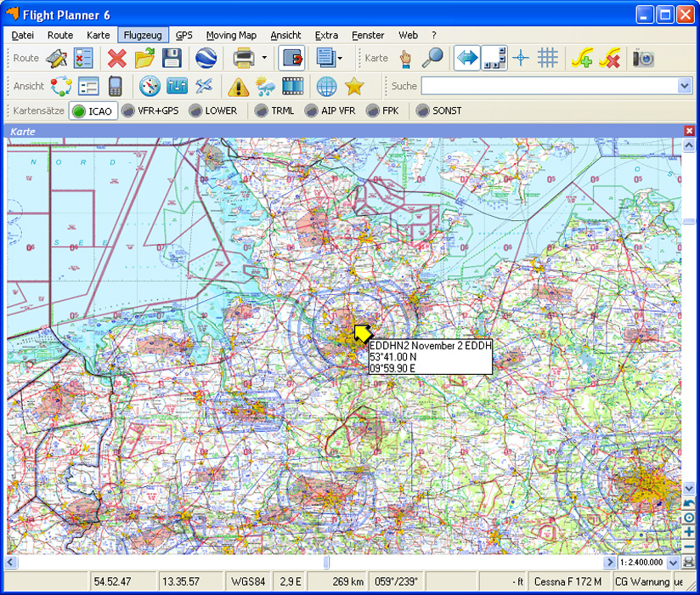
Task: Click the airplane icon in Ansicht toolbar
Action: pos(204,86)
